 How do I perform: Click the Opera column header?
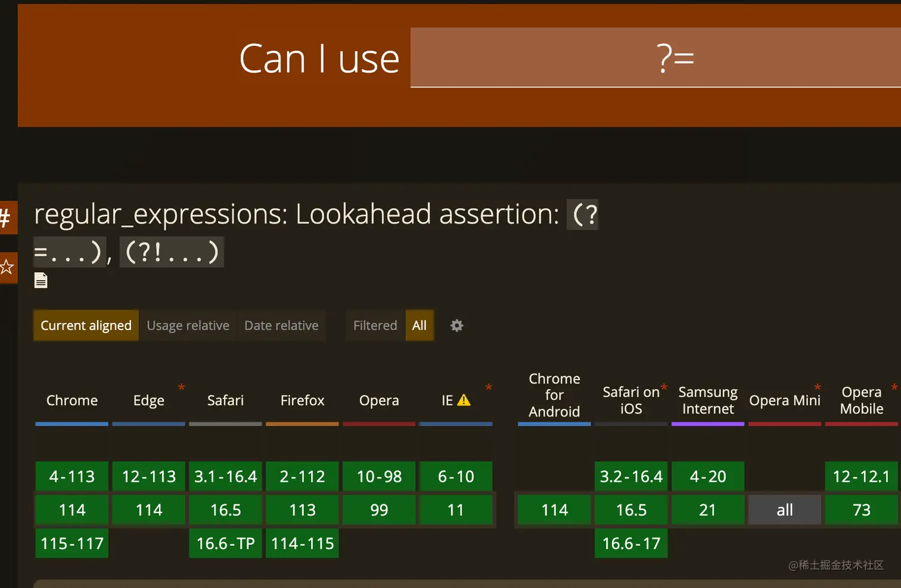pyautogui.click(x=379, y=400)
